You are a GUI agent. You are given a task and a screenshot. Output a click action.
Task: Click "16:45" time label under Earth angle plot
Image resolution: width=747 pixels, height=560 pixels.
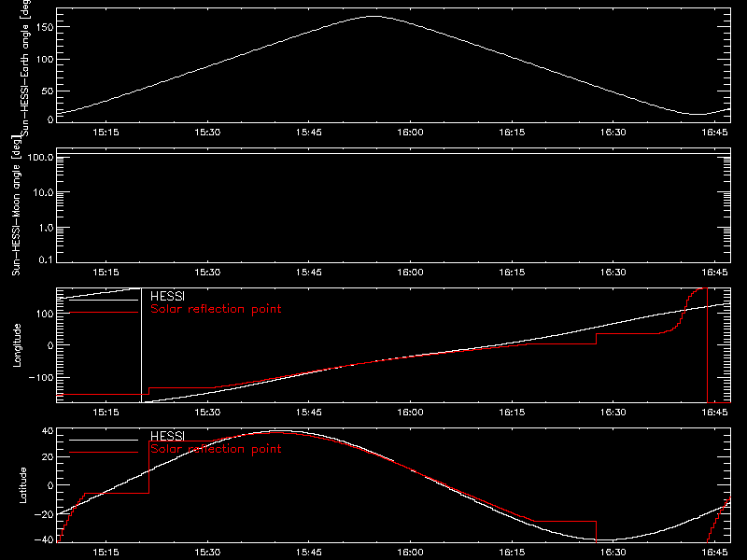(x=714, y=133)
